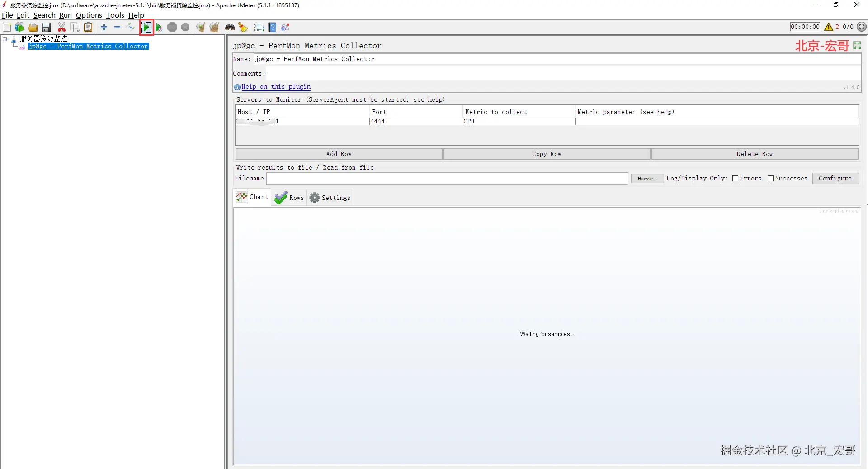
Task: Click the Stop test icon
Action: [172, 27]
